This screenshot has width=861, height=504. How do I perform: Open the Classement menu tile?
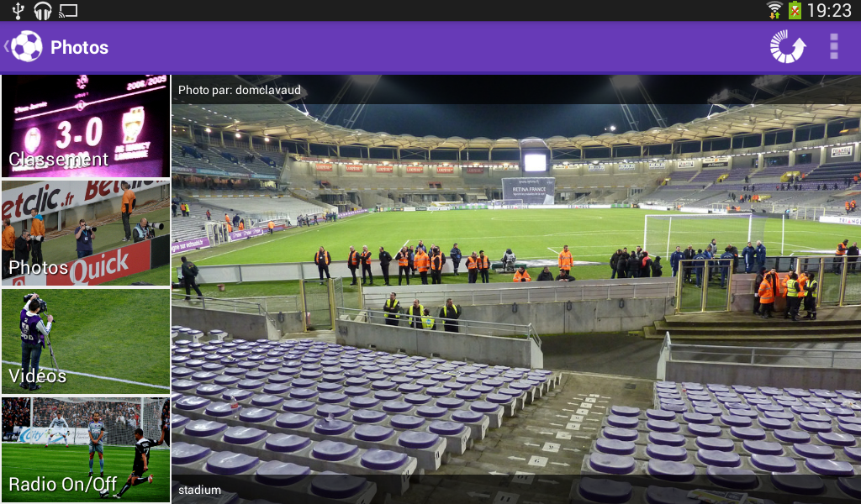86,126
